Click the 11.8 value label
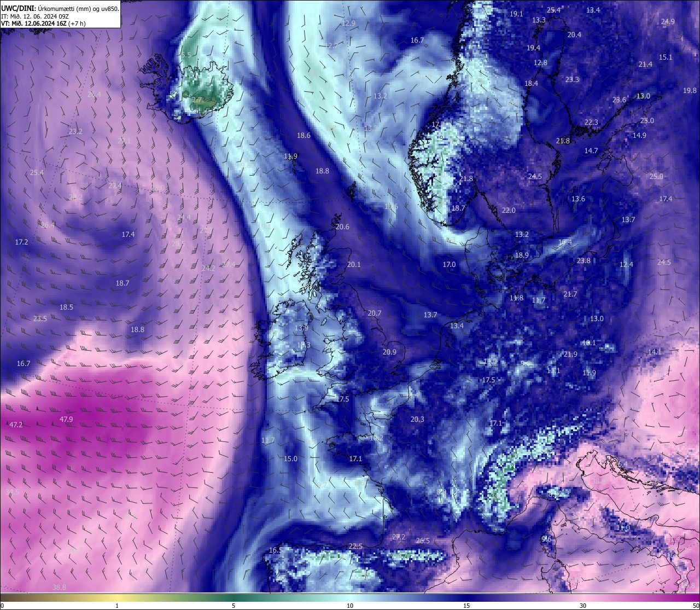 516,299
